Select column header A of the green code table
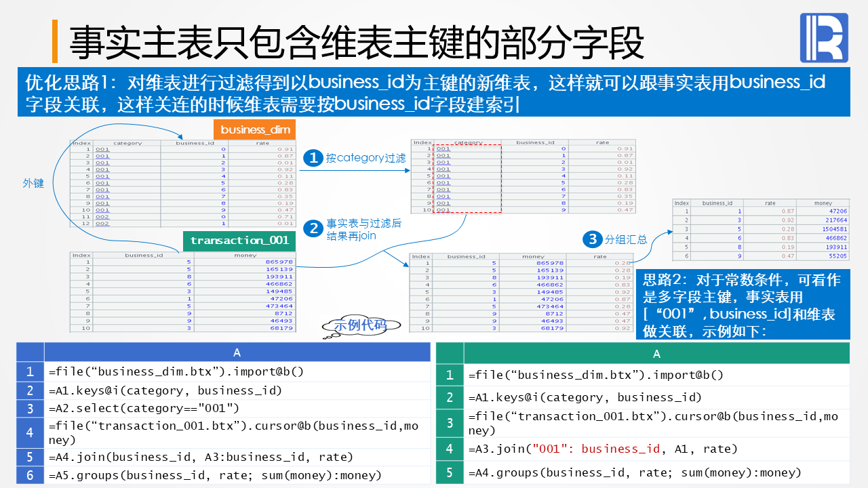Screen dimensions: 868x488 click(656, 353)
